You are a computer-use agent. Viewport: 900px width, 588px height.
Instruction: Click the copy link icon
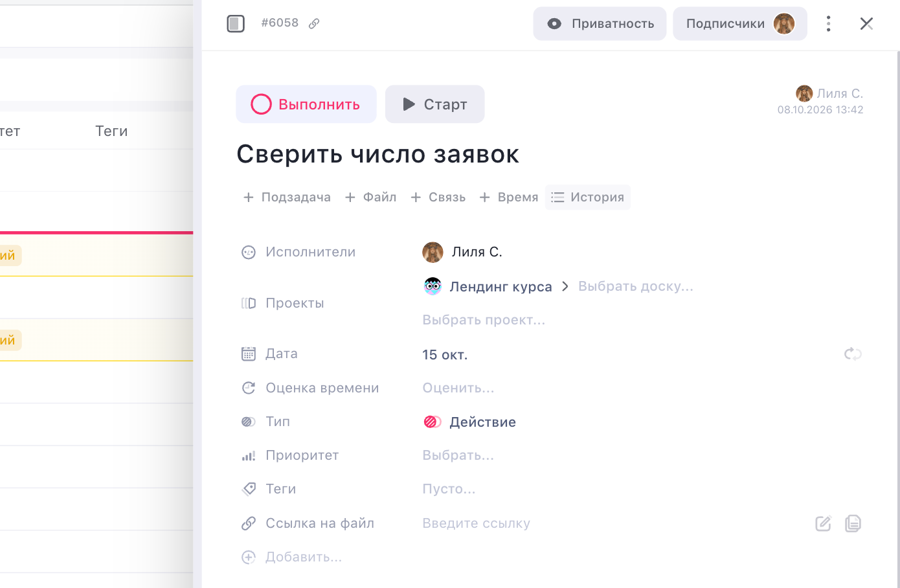pyautogui.click(x=853, y=523)
